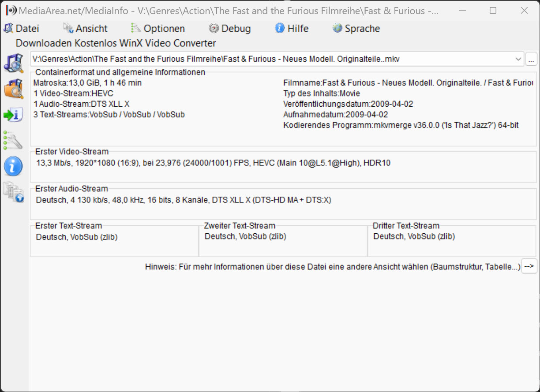This screenshot has height=392, width=540.
Task: Click 'Deutsch, VobSub (zlib)' under Erster Text-Stream
Action: point(77,237)
